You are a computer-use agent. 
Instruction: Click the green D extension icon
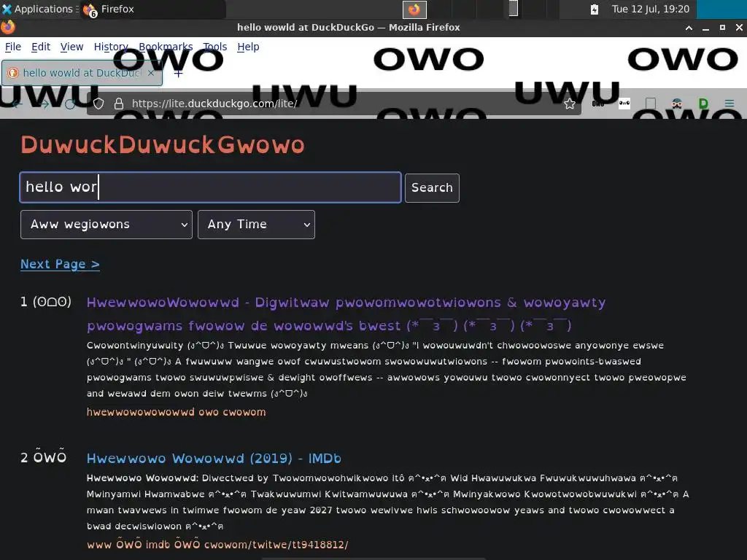(x=703, y=104)
